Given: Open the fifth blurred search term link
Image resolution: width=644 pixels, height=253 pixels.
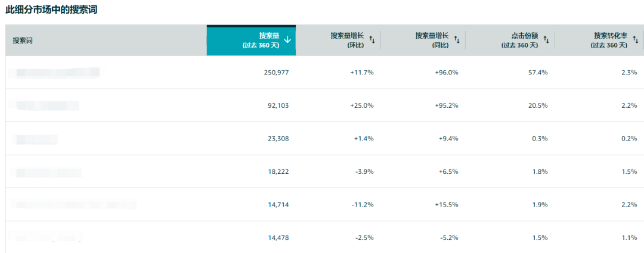Looking at the screenshot, I should tap(76, 205).
